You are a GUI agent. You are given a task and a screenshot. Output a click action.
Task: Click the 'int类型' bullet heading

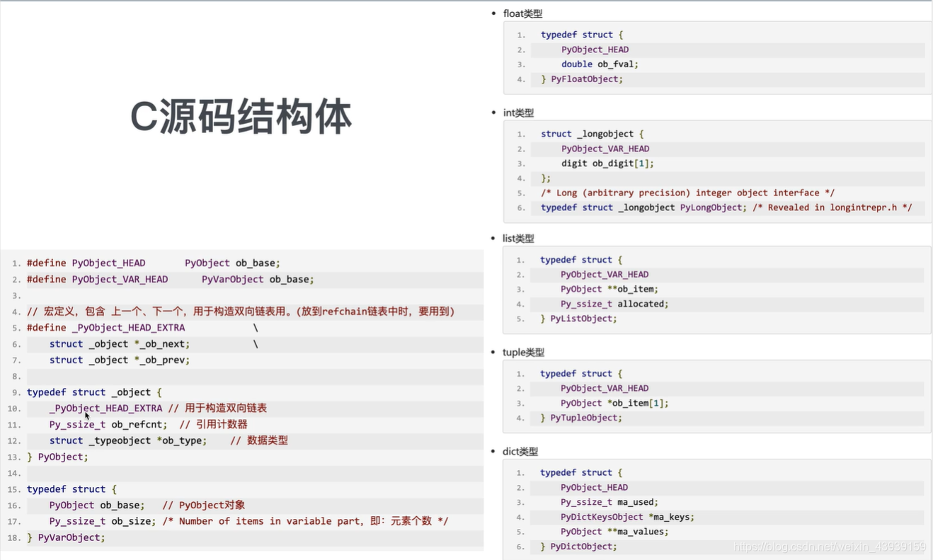[518, 113]
